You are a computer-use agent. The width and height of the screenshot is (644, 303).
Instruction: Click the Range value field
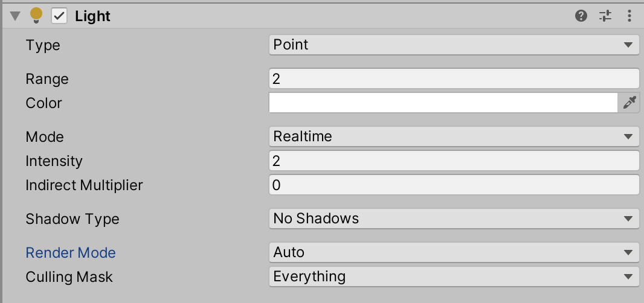454,79
